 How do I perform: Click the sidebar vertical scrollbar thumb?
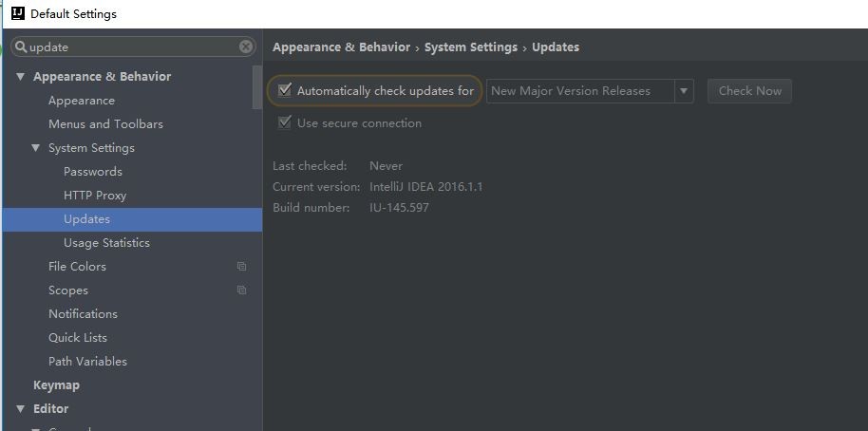coord(256,87)
